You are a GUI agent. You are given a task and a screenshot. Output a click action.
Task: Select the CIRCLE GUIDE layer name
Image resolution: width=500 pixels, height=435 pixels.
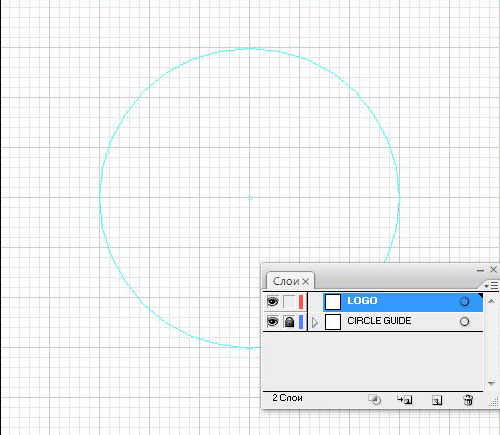coord(379,321)
